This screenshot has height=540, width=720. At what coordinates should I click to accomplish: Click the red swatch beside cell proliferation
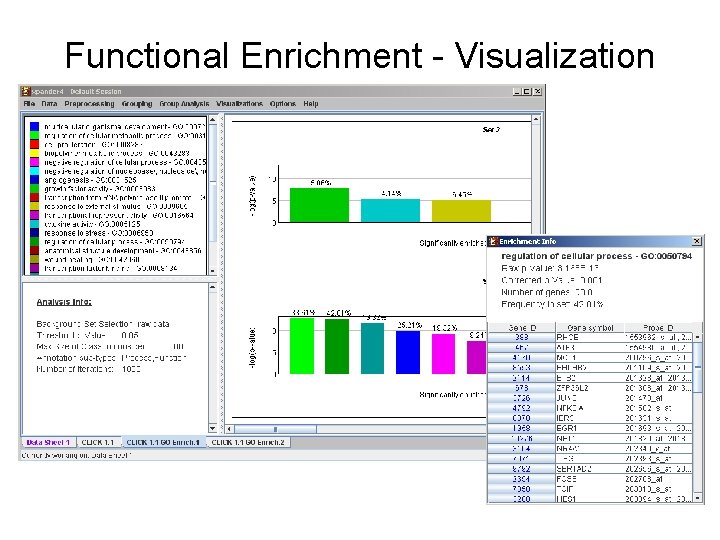point(34,144)
